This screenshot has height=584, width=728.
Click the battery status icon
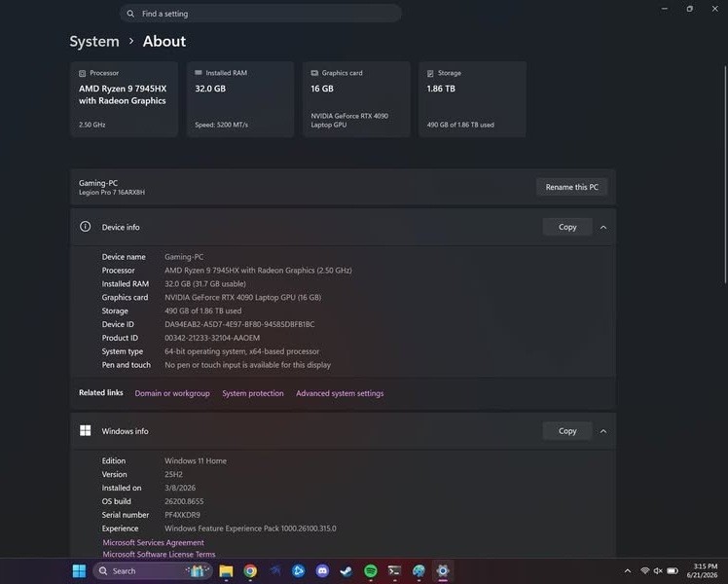(x=673, y=571)
